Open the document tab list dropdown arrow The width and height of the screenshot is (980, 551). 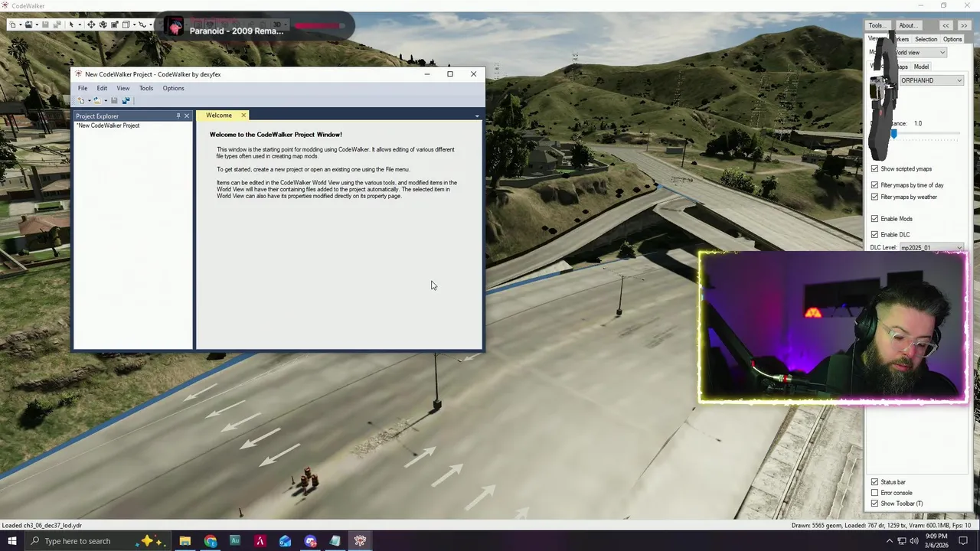[477, 116]
